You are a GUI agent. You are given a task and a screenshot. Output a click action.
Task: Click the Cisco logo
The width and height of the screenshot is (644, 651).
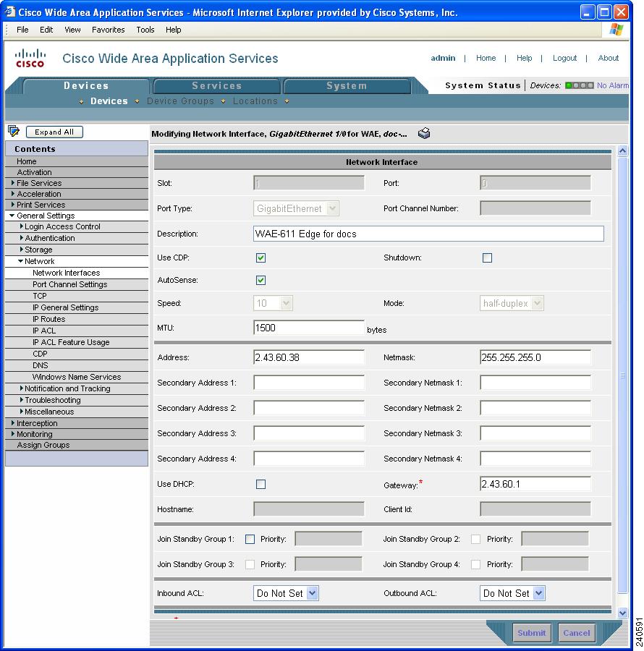click(x=29, y=58)
